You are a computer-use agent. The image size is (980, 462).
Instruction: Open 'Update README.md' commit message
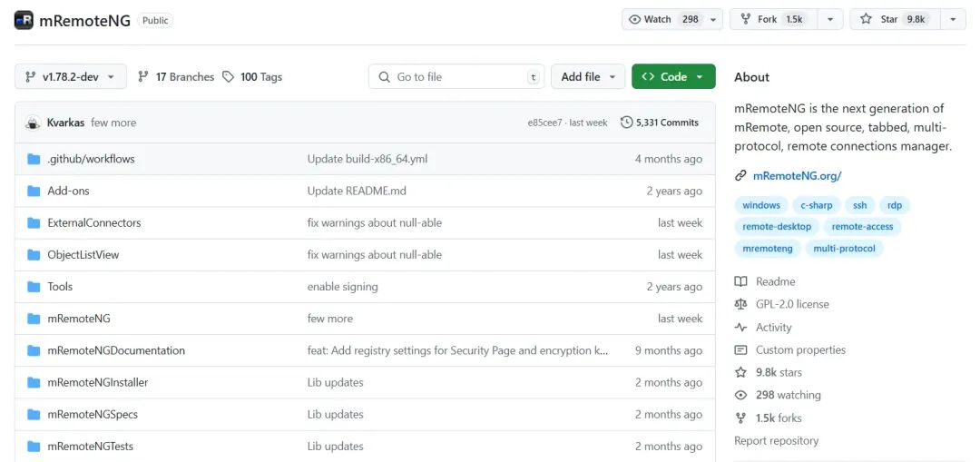click(357, 192)
